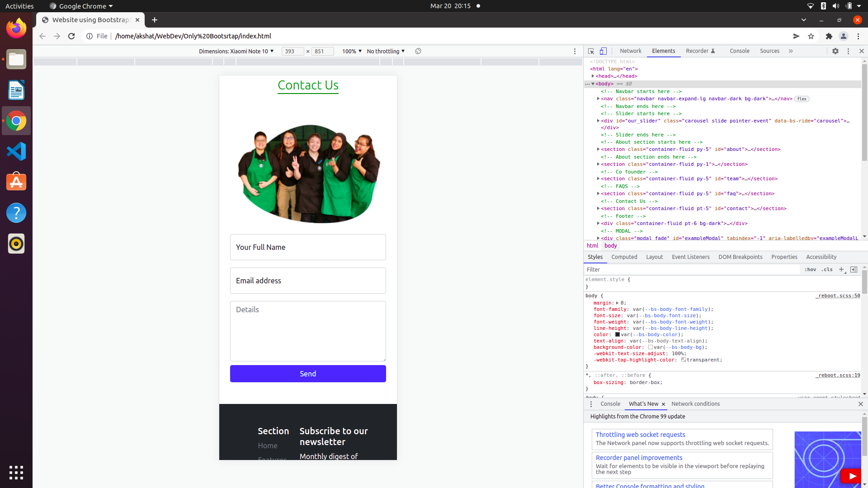
Task: Expand the nav navbar element node
Action: click(x=598, y=99)
